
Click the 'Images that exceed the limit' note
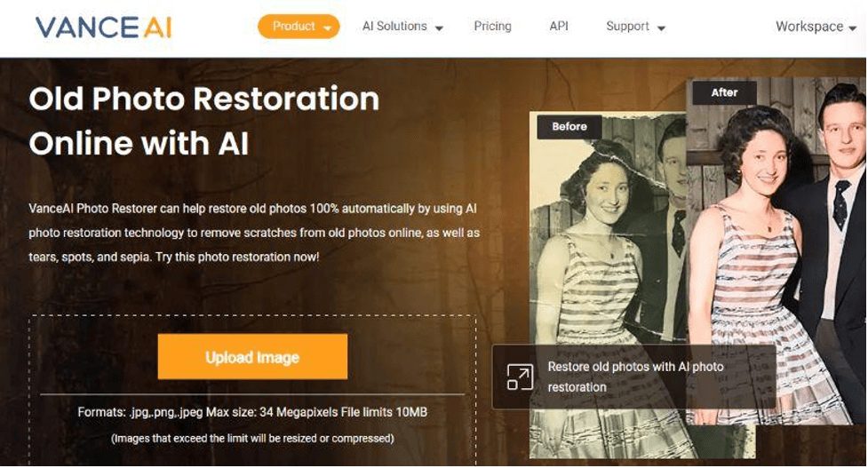click(x=252, y=439)
